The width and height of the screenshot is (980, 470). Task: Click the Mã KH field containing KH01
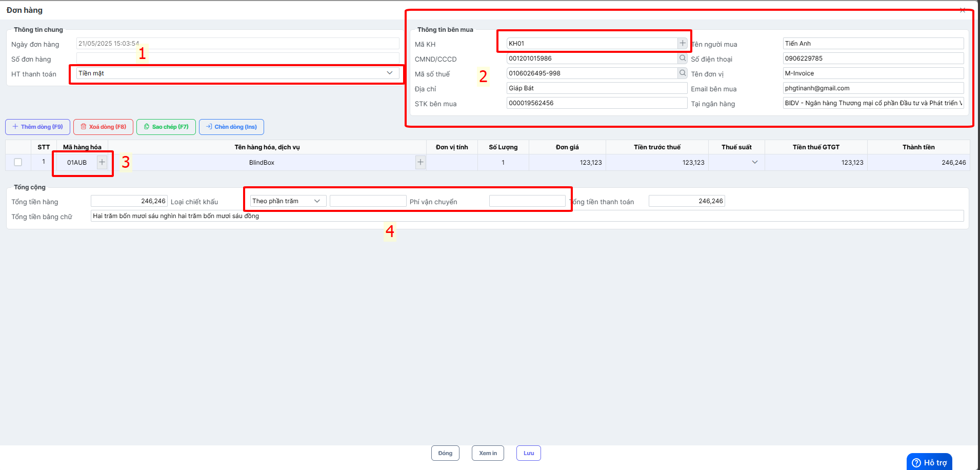pyautogui.click(x=592, y=44)
